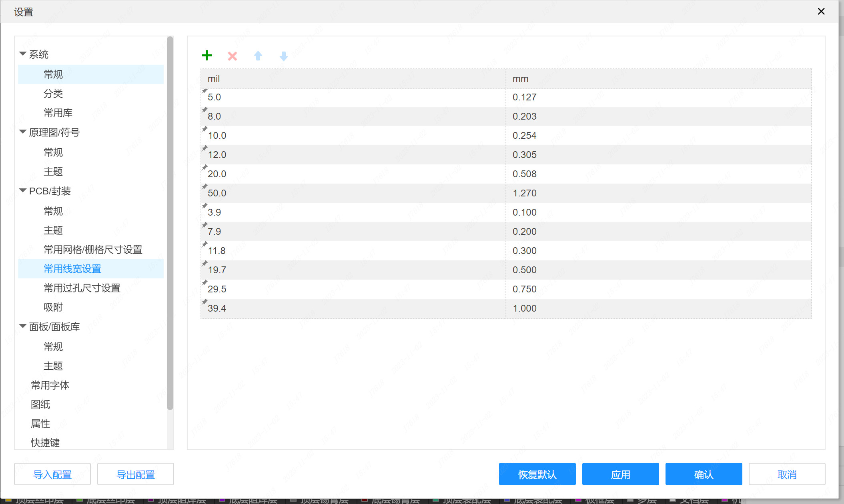Image resolution: width=844 pixels, height=504 pixels.
Task: Click the 导入配置 button
Action: (52, 474)
